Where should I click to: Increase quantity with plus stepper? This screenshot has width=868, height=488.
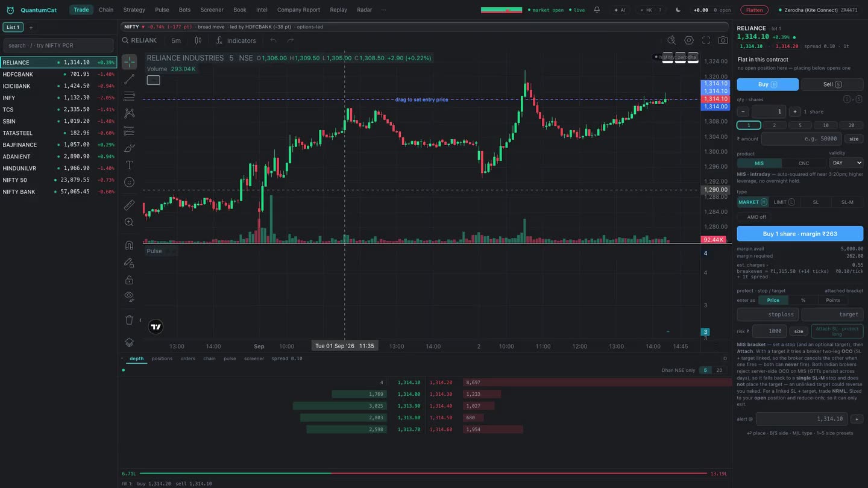[794, 111]
